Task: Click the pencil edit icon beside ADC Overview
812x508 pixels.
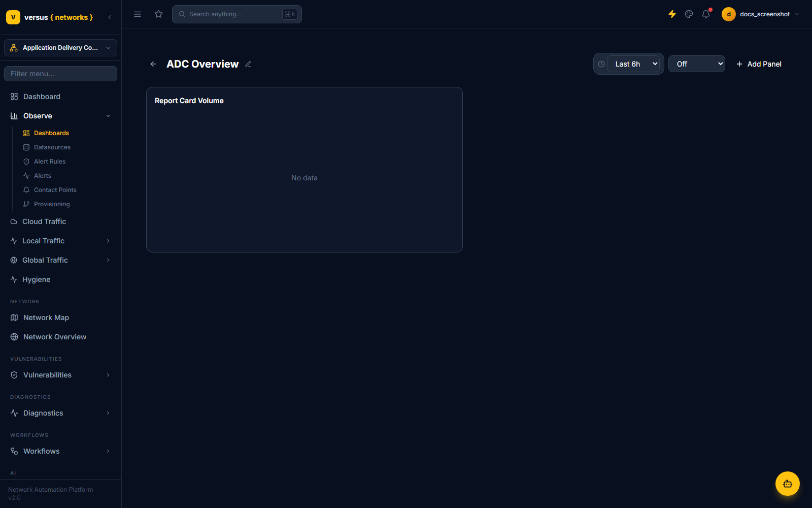Action: [x=248, y=64]
